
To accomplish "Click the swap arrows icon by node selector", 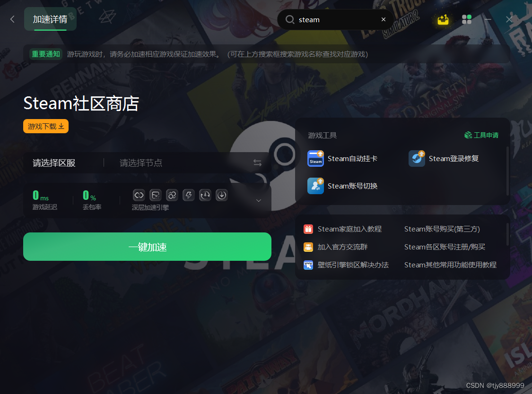I will point(258,163).
